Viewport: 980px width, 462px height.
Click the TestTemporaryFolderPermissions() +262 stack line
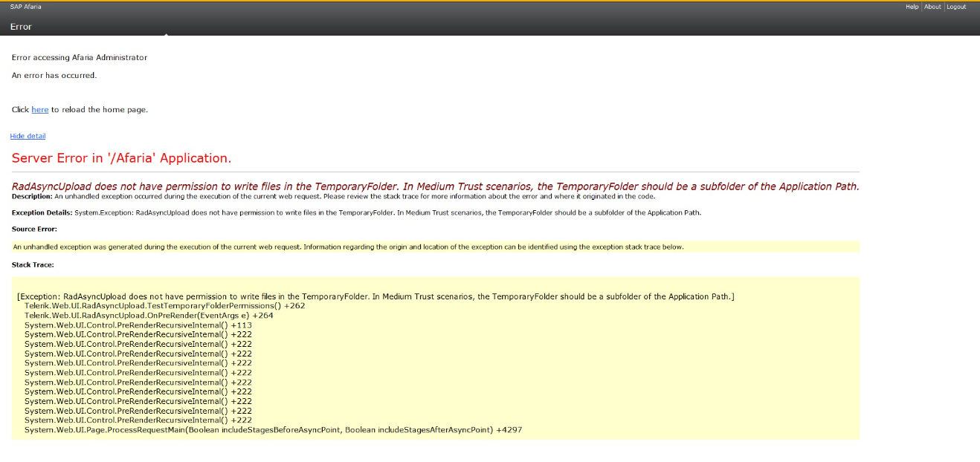point(164,306)
